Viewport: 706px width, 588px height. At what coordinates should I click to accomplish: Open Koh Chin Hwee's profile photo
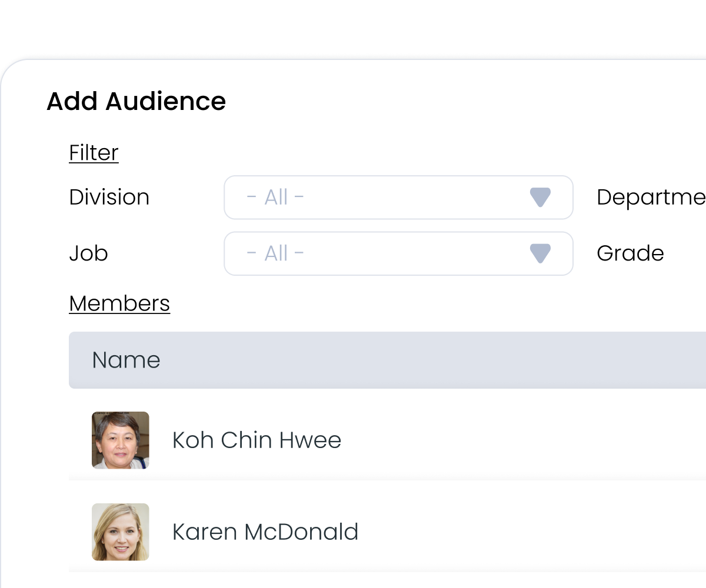(x=121, y=440)
